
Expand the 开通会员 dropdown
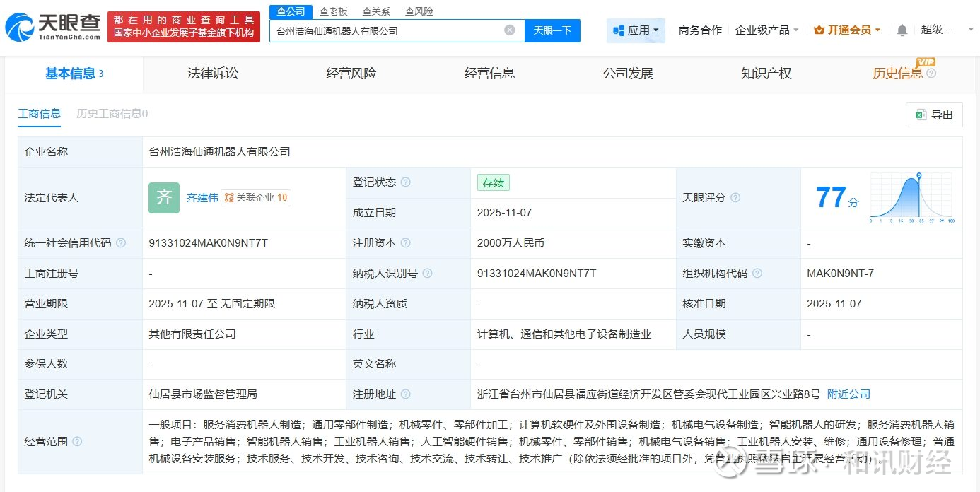[x=846, y=30]
